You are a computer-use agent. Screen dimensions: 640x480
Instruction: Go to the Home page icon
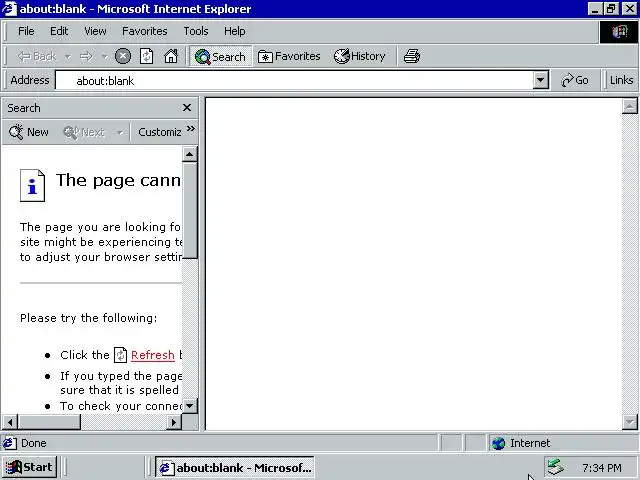click(x=171, y=56)
